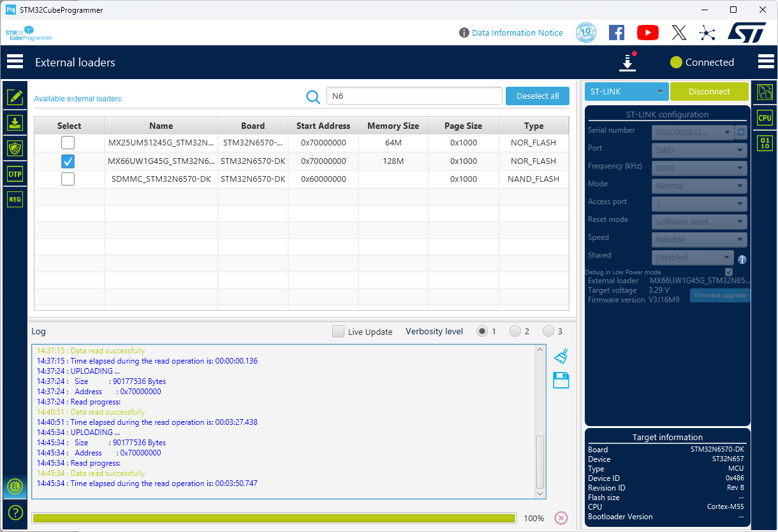Click the Deselect all button

tap(537, 96)
